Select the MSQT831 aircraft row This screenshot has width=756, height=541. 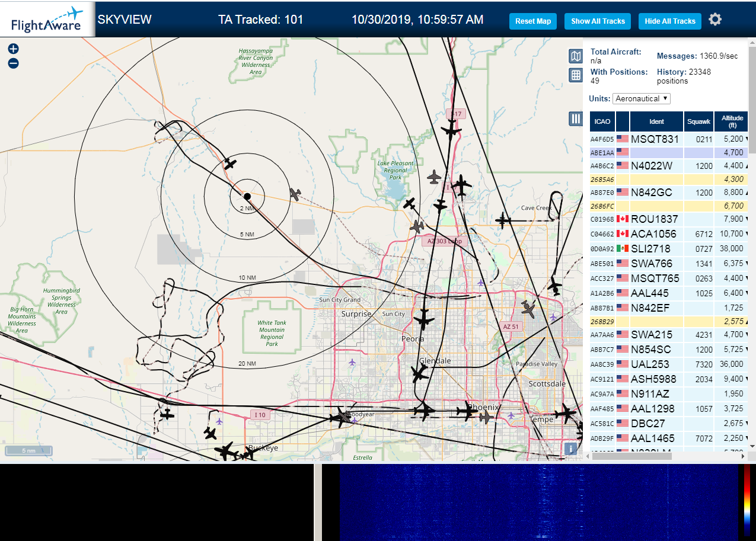point(669,139)
